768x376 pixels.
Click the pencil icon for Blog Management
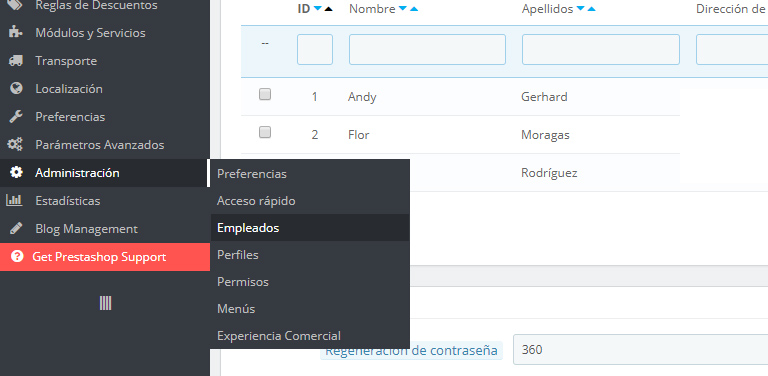click(x=16, y=228)
